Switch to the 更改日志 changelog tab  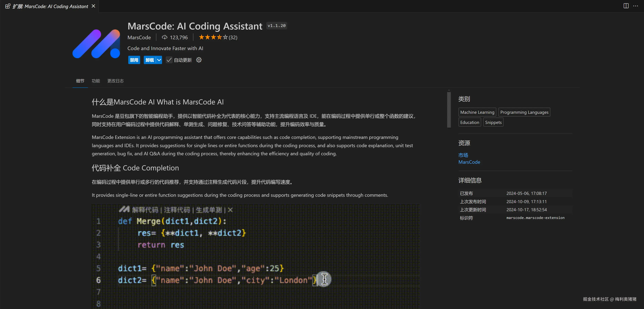point(116,81)
